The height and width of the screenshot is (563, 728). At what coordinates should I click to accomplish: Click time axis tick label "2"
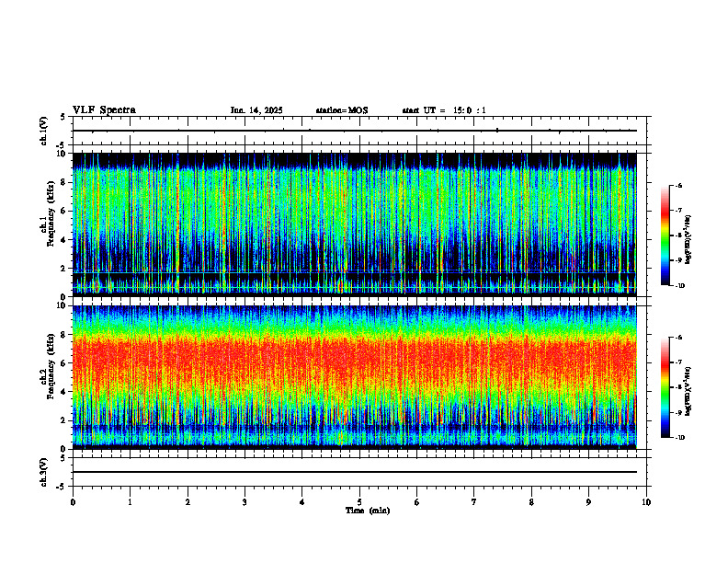click(188, 502)
